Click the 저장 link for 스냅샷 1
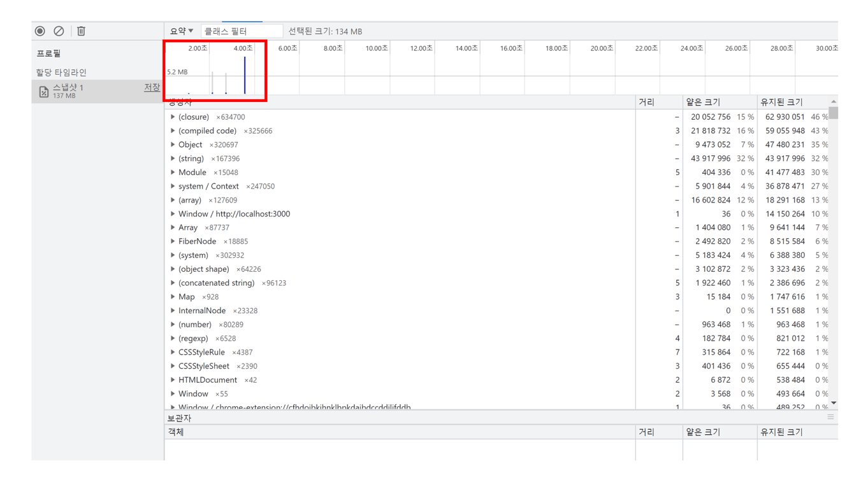 pos(152,87)
